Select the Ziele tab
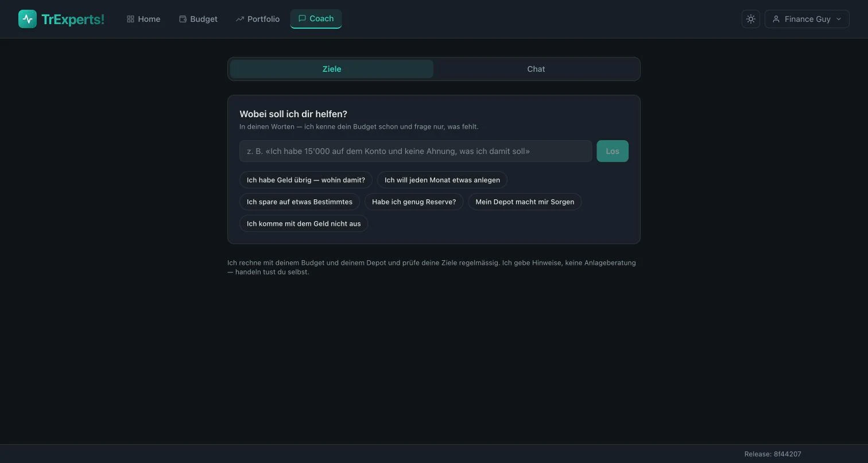868x463 pixels. click(x=332, y=69)
